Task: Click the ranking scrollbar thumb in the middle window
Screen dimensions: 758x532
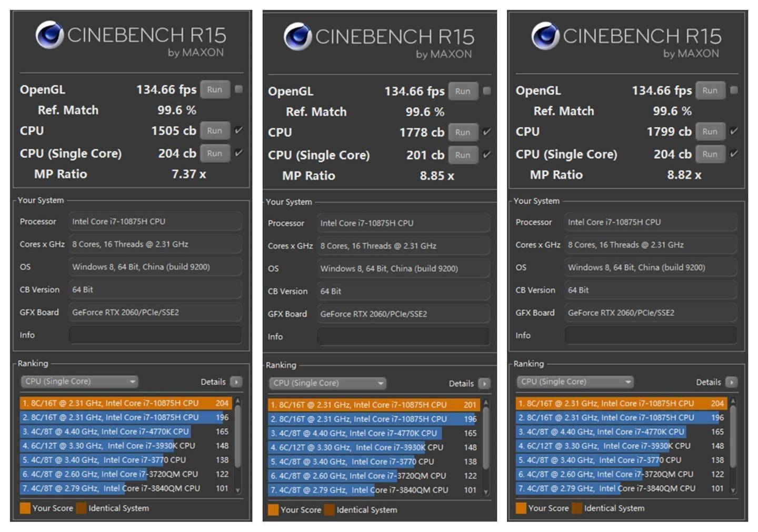Action: (x=486, y=438)
